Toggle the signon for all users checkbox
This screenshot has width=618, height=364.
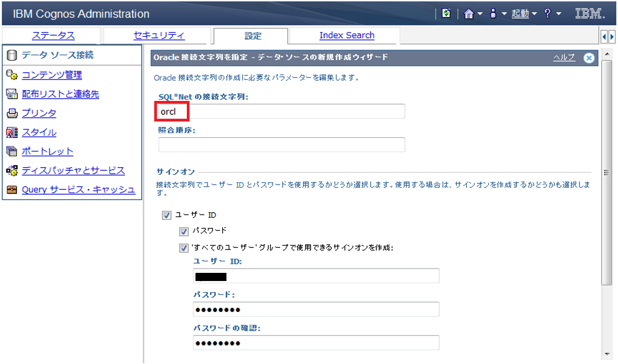coord(184,248)
